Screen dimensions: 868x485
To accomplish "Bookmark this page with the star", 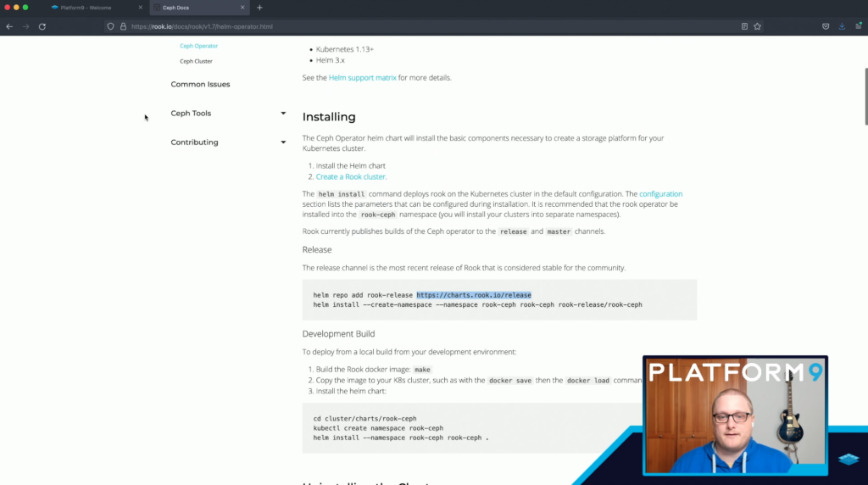I will coord(757,26).
